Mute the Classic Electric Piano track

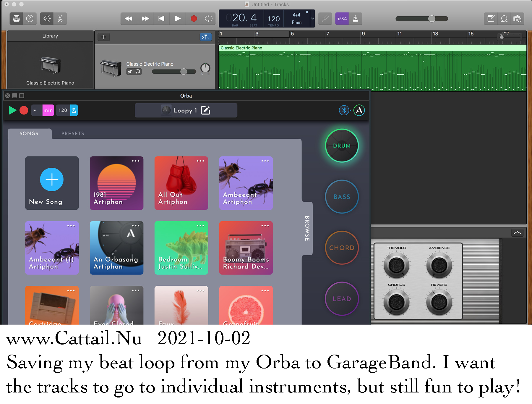tap(130, 72)
